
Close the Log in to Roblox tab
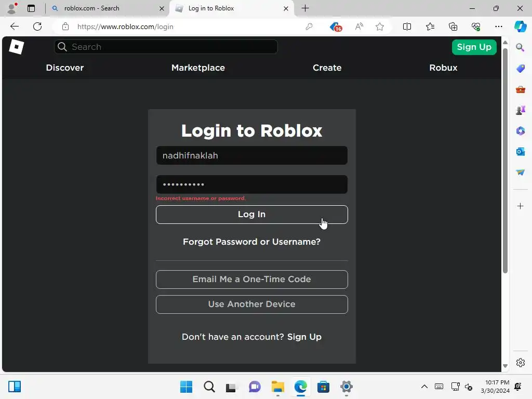tap(286, 8)
